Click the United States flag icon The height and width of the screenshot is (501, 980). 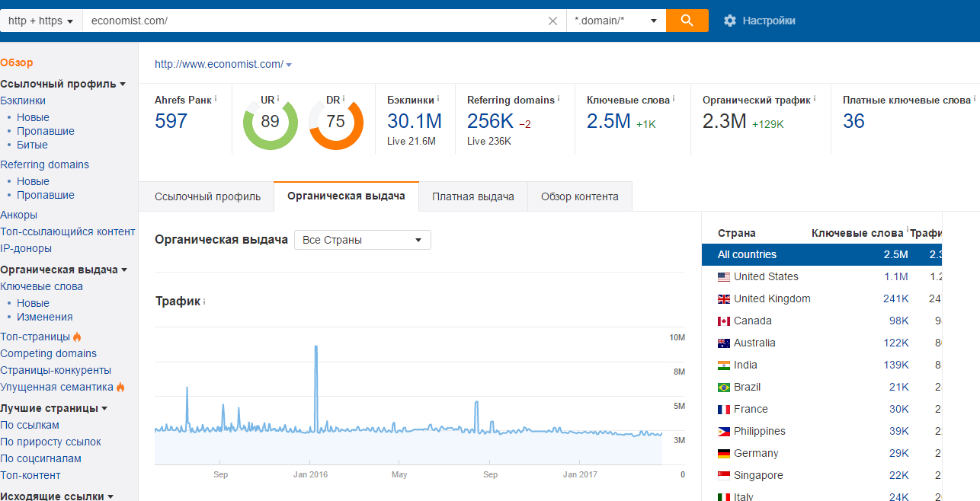point(724,277)
